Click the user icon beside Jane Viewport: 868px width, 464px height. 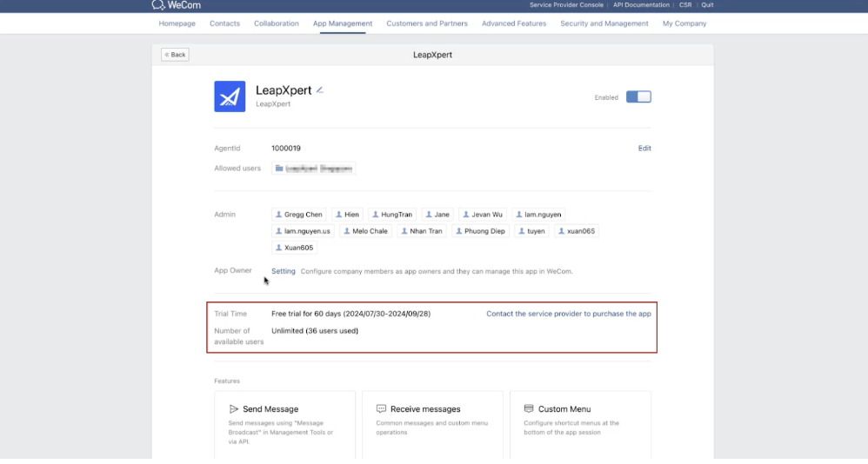[x=429, y=215]
